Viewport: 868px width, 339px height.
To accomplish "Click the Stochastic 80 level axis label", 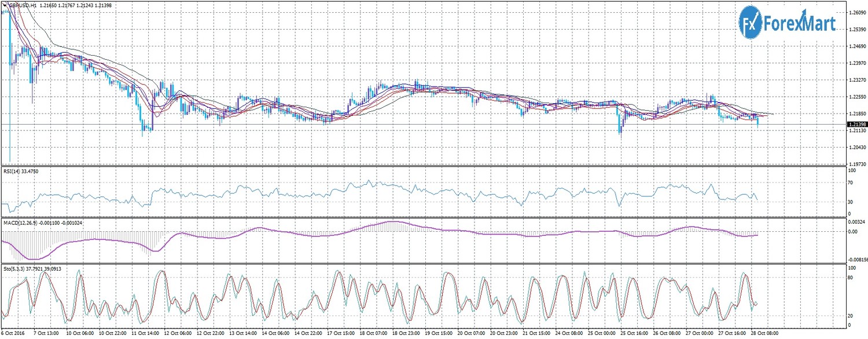I will point(851,278).
